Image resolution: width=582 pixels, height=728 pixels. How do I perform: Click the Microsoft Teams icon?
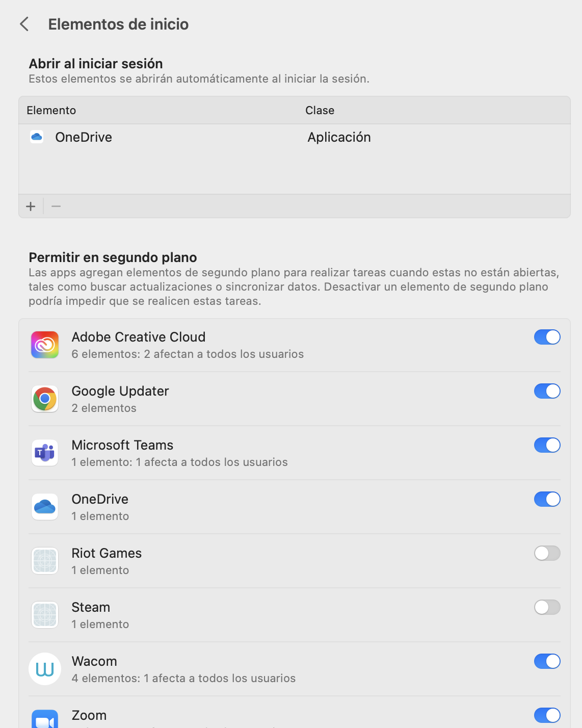pos(45,453)
